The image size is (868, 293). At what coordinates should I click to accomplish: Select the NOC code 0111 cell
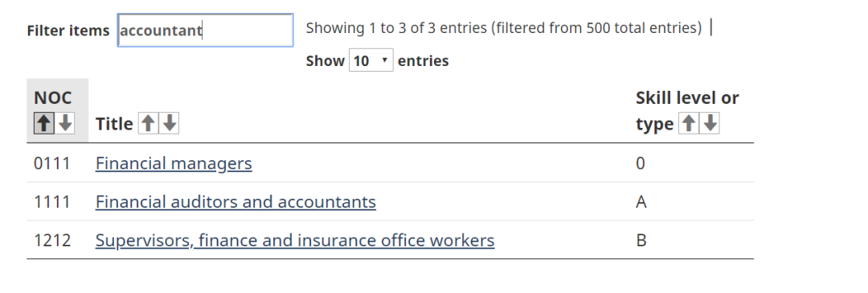click(52, 163)
